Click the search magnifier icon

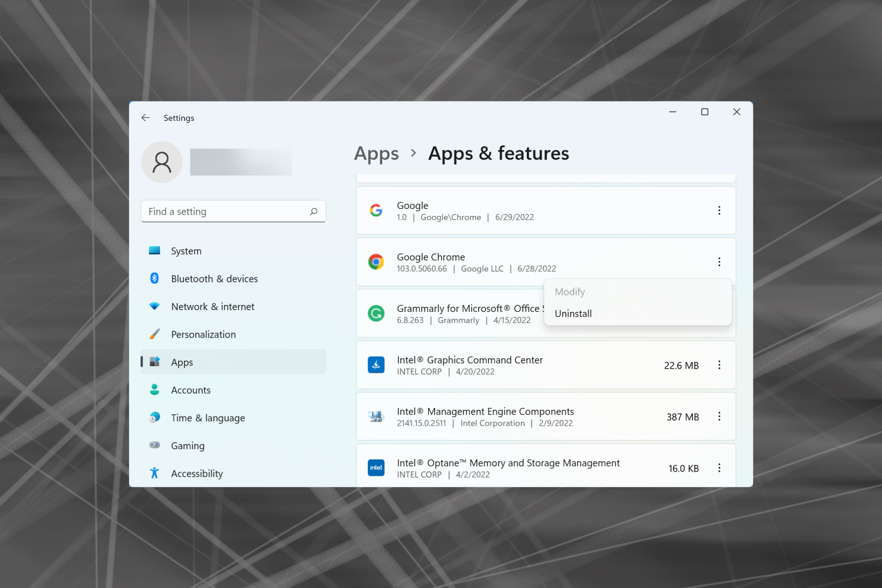(314, 211)
